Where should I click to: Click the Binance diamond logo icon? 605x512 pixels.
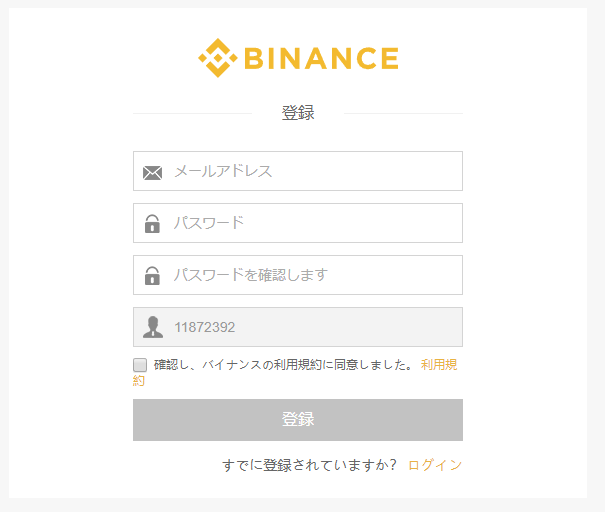[x=217, y=58]
